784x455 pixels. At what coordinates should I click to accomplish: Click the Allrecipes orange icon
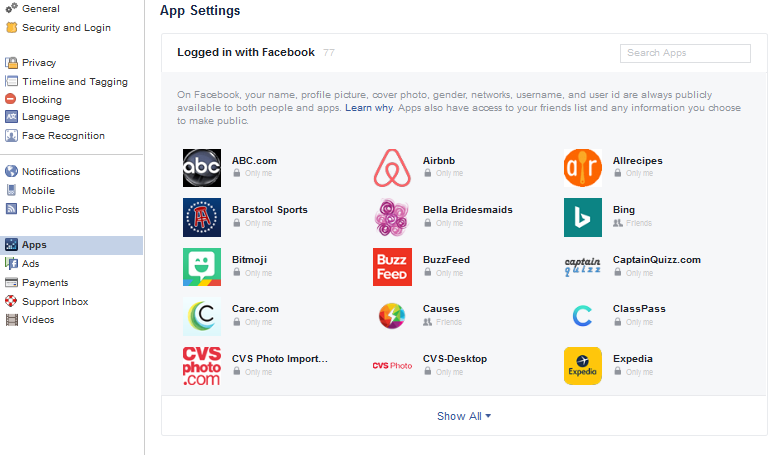[583, 168]
